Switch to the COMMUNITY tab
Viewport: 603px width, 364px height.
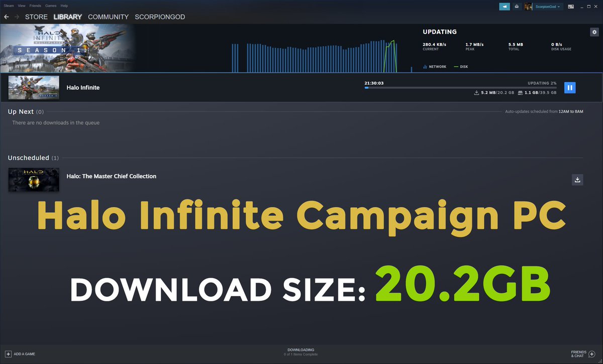pyautogui.click(x=108, y=17)
